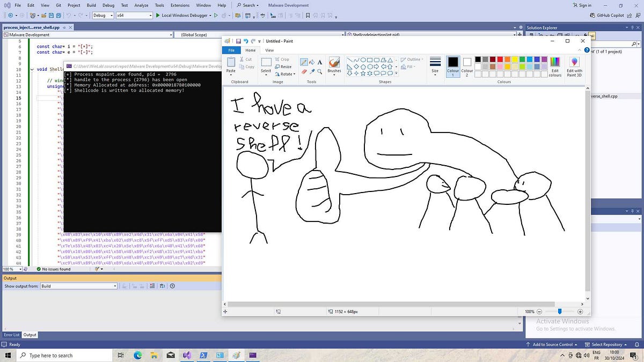The image size is (644, 362).
Task: Click the Paint zoom slider handle
Action: (x=560, y=311)
